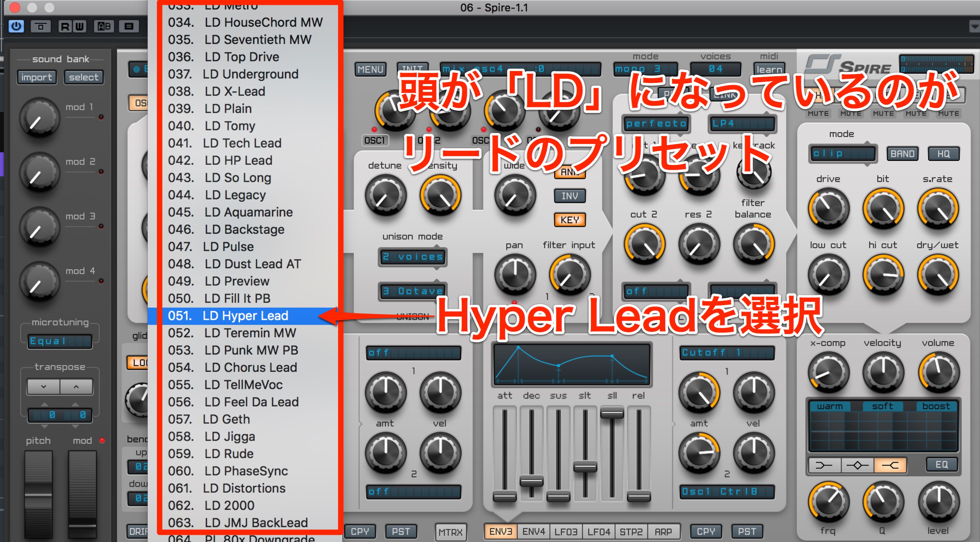Open the microtuning 'Equal' dropdown

59,341
